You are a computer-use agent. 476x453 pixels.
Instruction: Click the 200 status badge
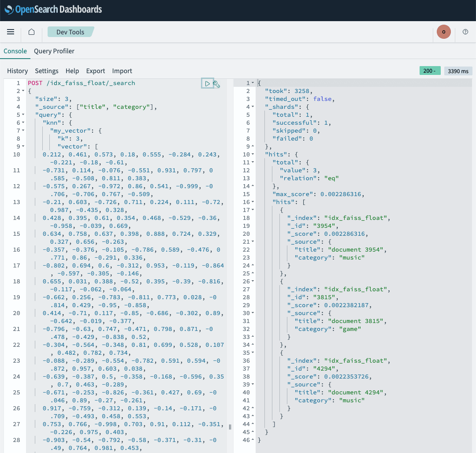[x=430, y=71]
